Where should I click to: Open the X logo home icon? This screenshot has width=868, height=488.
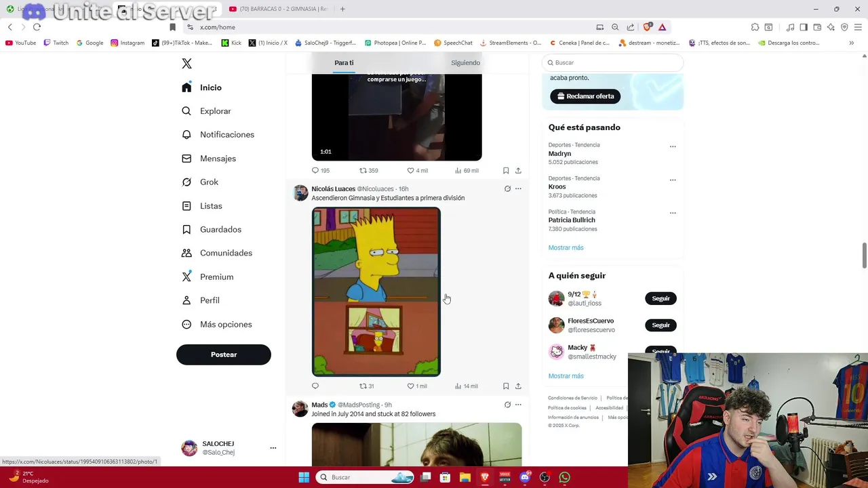pos(186,64)
